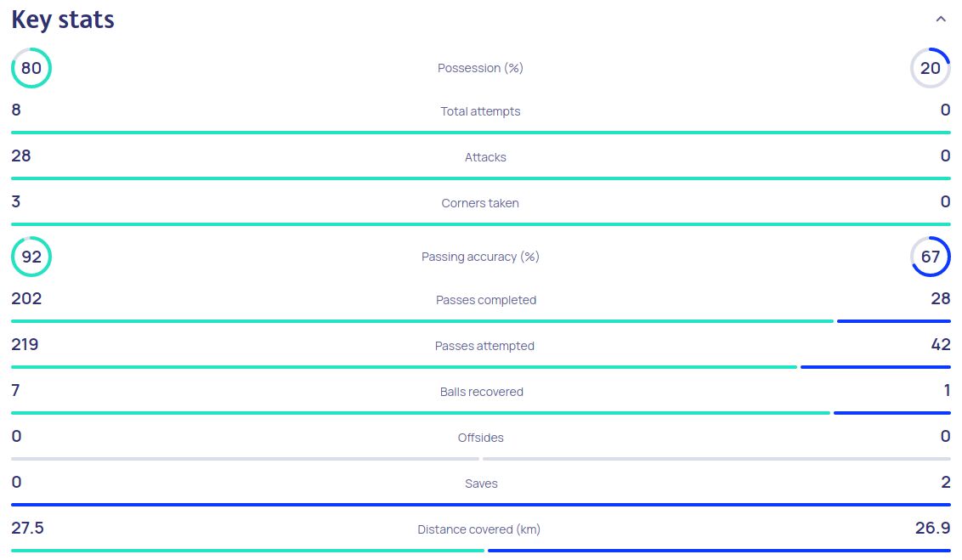Click the Key stats heading
The image size is (962, 560).
pyautogui.click(x=63, y=20)
